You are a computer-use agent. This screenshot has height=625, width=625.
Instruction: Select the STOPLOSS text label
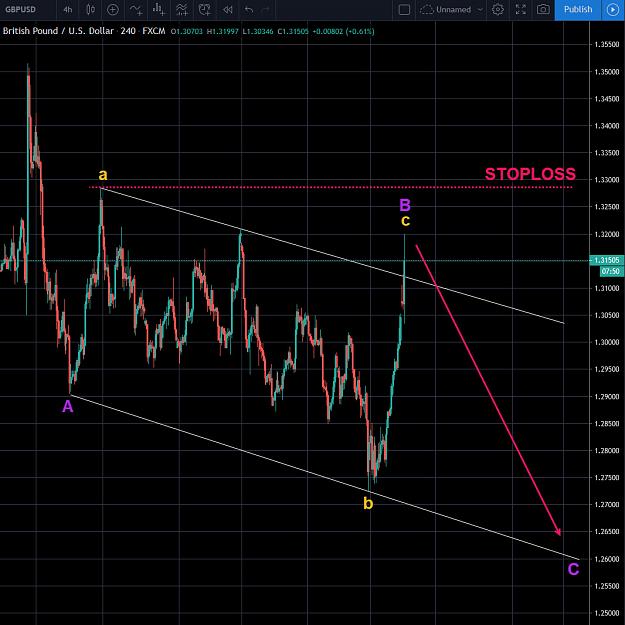pos(530,174)
